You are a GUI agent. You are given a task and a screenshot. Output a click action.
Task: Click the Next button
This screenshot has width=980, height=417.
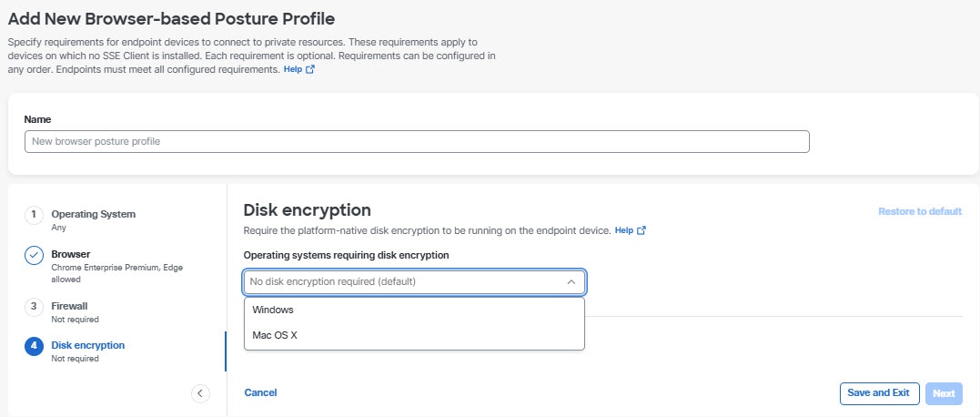(944, 393)
